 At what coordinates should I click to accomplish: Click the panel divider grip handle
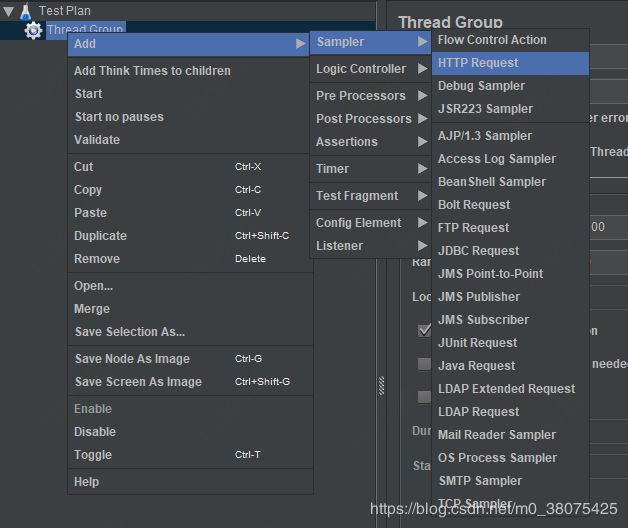click(381, 386)
